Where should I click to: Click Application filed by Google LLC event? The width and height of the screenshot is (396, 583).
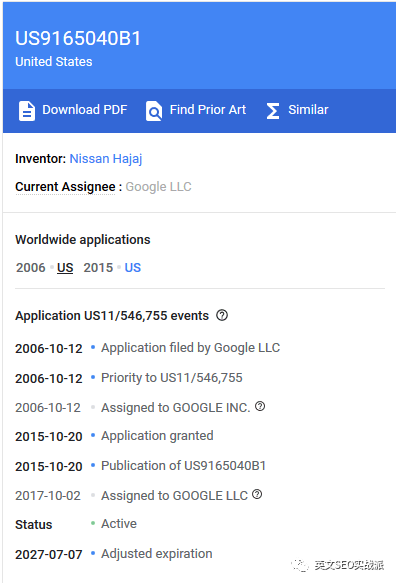pyautogui.click(x=191, y=348)
